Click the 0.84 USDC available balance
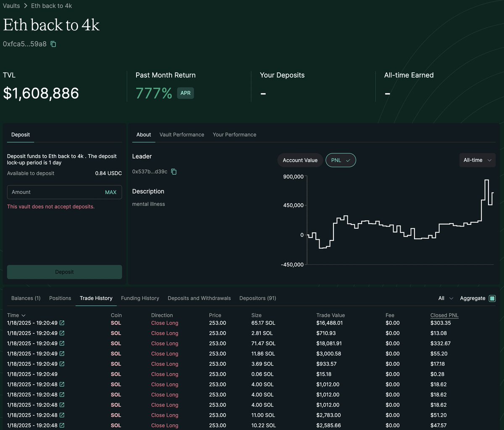Viewport: 504px width, 430px height. click(x=108, y=173)
